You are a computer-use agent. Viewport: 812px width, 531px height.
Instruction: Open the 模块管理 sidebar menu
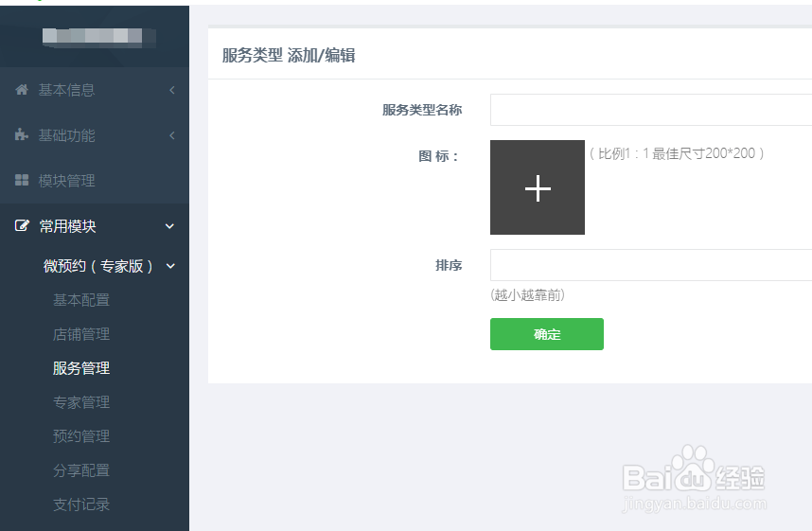pyautogui.click(x=95, y=181)
